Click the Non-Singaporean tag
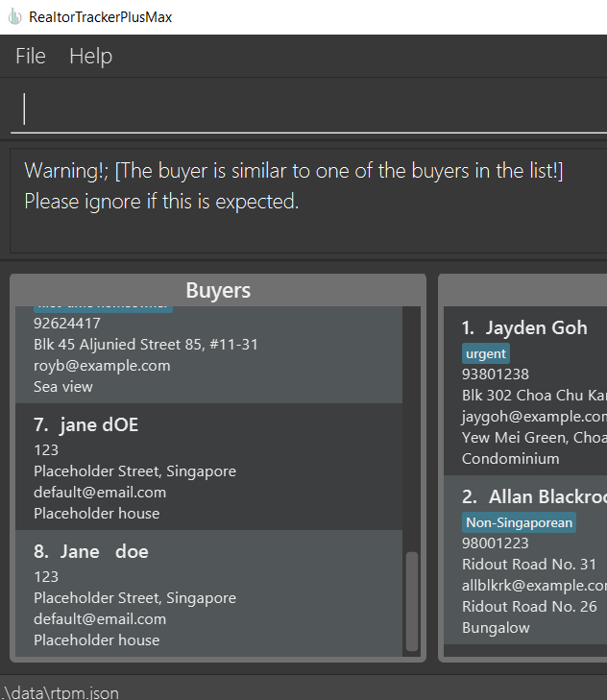Image resolution: width=607 pixels, height=700 pixels. (519, 522)
